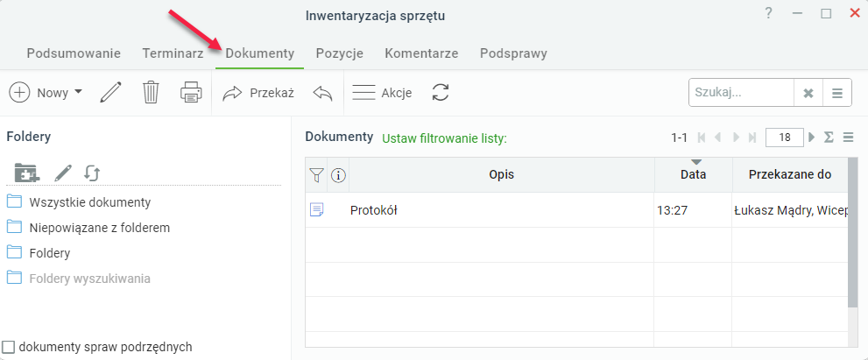868x360 pixels.
Task: Open search options hamburger menu
Action: [x=837, y=93]
